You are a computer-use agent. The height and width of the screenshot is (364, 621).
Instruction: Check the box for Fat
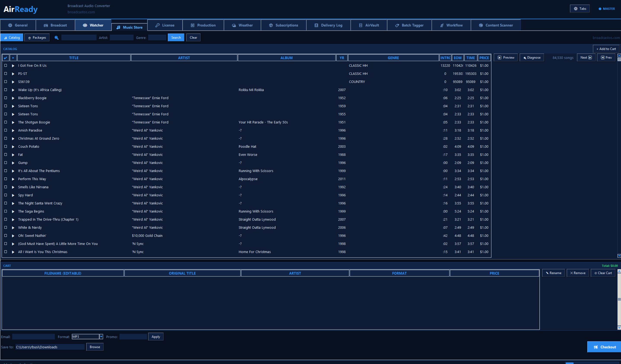pos(5,155)
